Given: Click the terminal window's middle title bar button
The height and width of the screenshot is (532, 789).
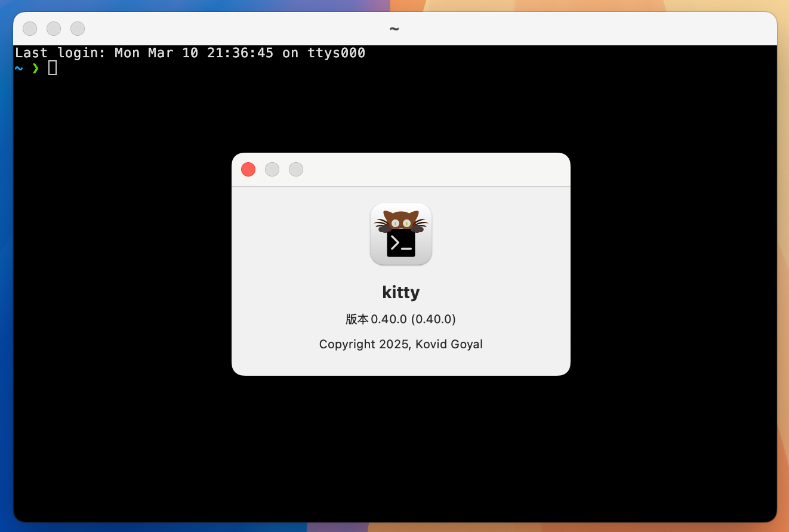Looking at the screenshot, I should (54, 29).
